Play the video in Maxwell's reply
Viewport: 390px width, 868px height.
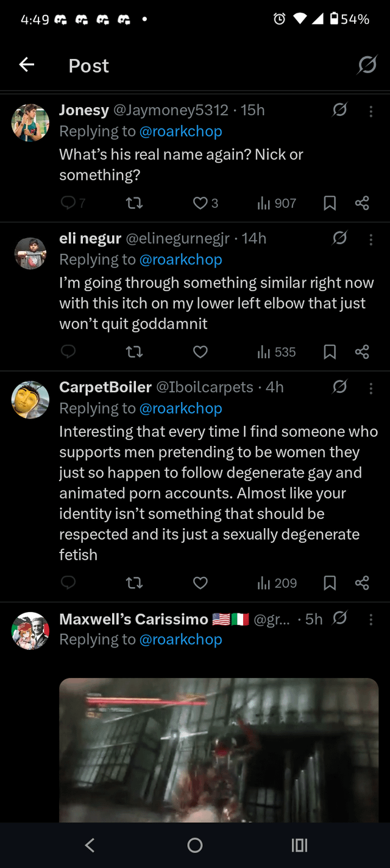tap(219, 749)
